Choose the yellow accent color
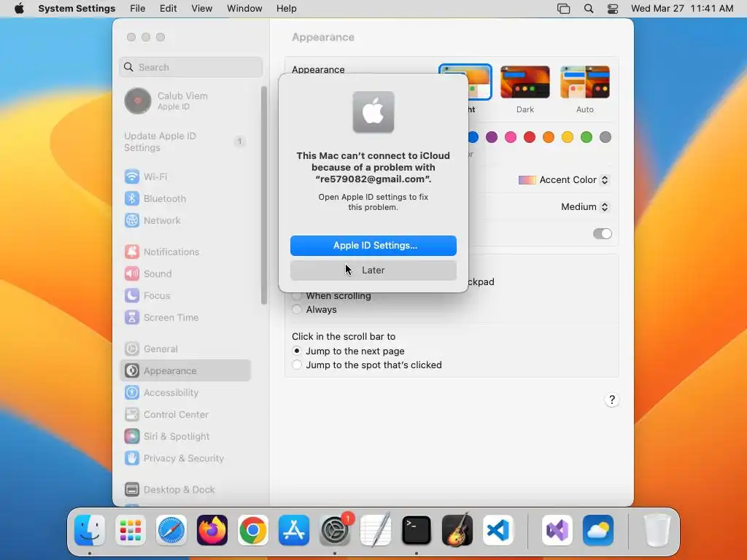Image resolution: width=747 pixels, height=560 pixels. [568, 137]
